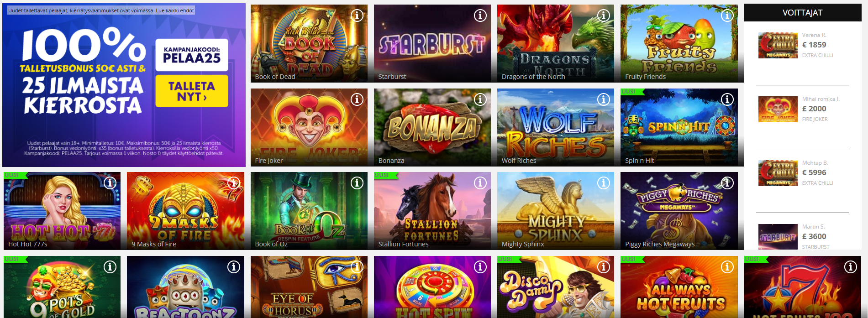Viewport: 868px width, 318px height.
Task: Click the Voittajat winners header
Action: click(802, 13)
